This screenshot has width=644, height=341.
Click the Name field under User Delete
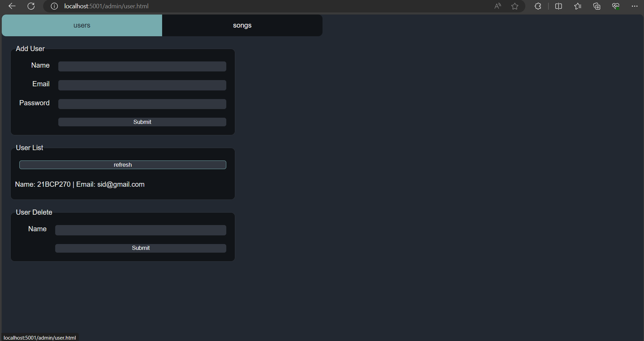[x=140, y=230]
